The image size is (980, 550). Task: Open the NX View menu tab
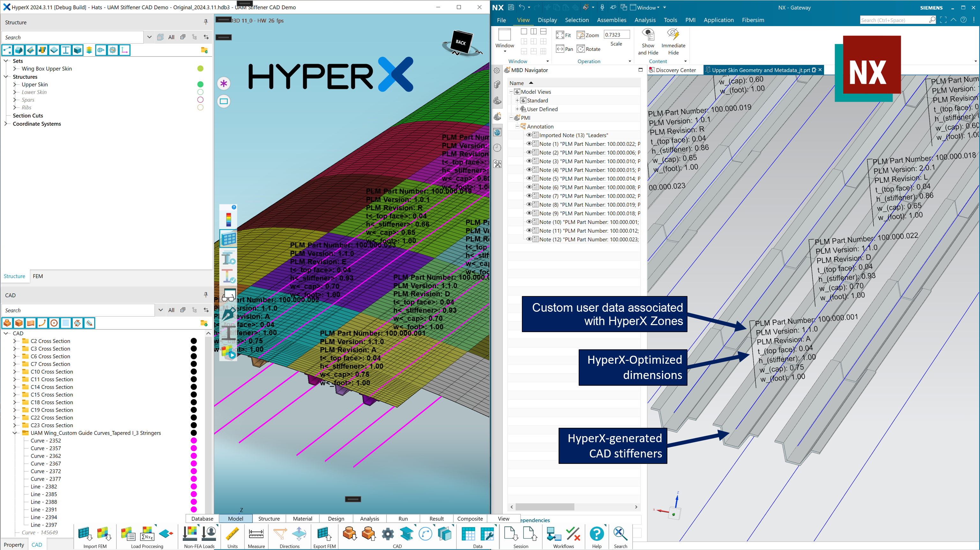tap(523, 20)
